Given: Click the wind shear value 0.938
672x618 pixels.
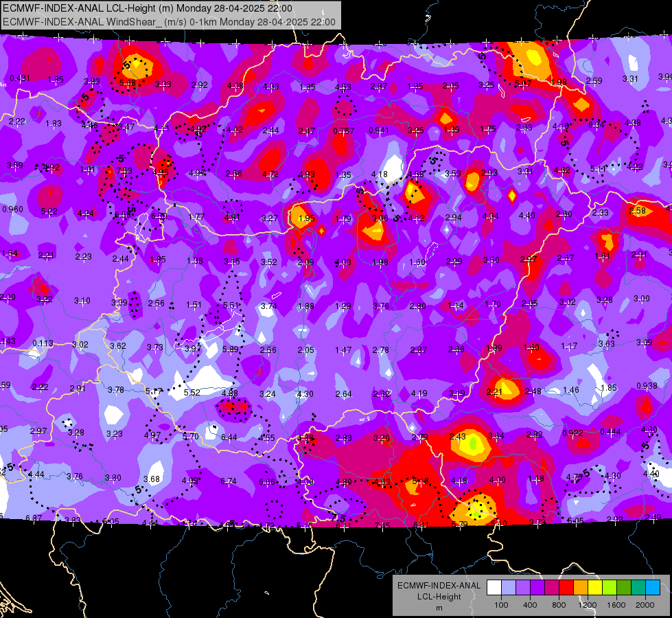Looking at the screenshot, I should click(x=647, y=385).
